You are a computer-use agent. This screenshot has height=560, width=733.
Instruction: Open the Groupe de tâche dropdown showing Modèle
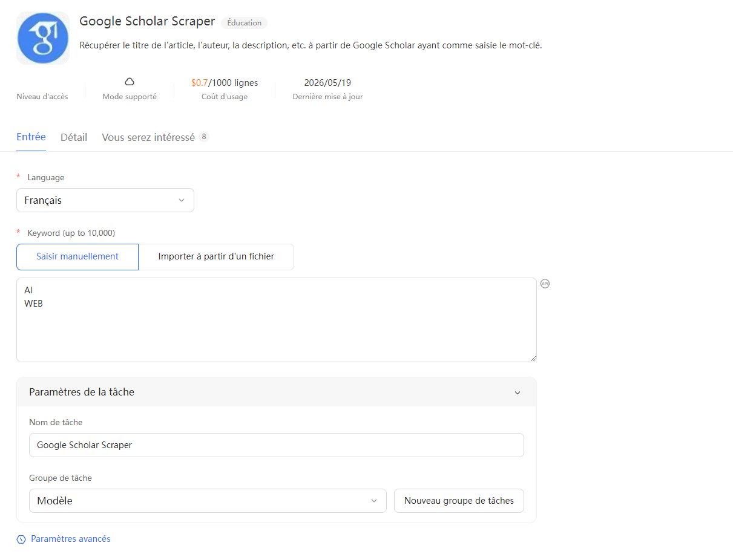point(208,501)
